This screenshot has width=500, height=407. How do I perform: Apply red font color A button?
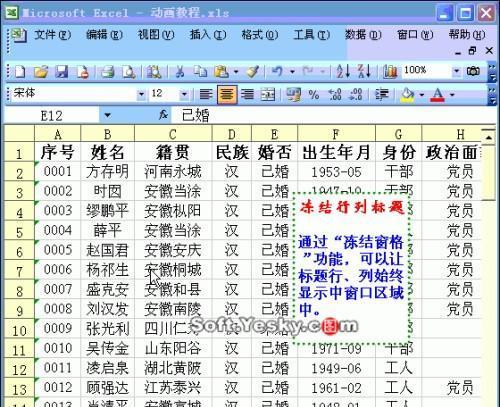[x=438, y=95]
